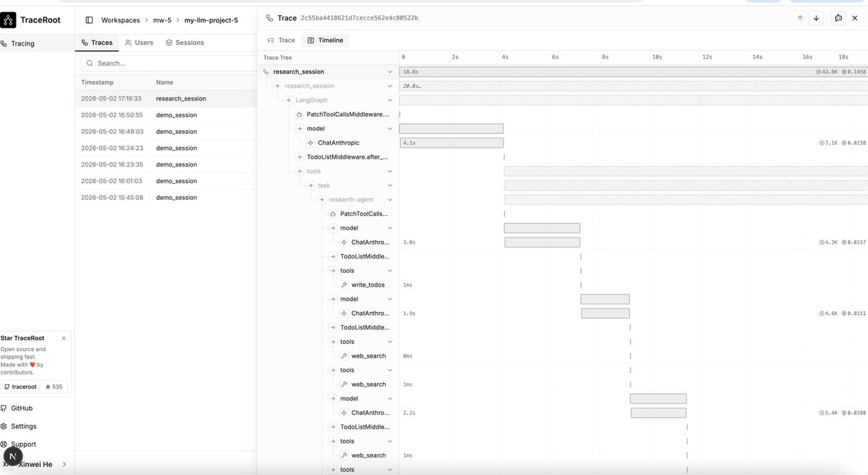Viewport: 868px width, 475px height.
Task: Click trace ID 2c55ba4418621d7cecce562e4c80522b text
Action: [359, 18]
